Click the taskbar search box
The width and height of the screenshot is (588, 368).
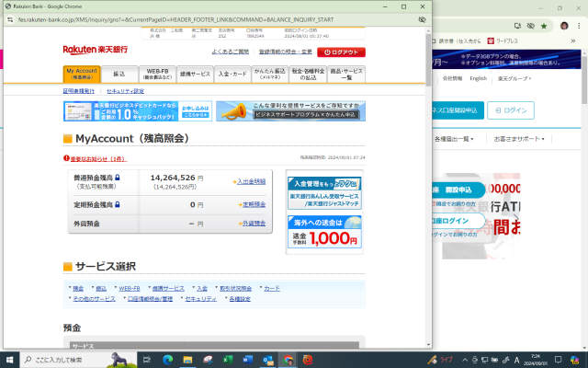(x=78, y=360)
